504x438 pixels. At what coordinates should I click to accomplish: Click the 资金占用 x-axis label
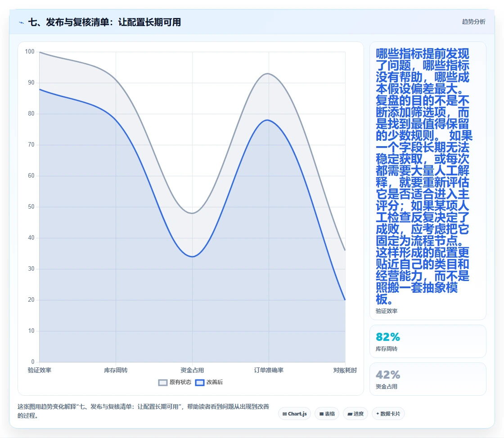click(x=192, y=370)
